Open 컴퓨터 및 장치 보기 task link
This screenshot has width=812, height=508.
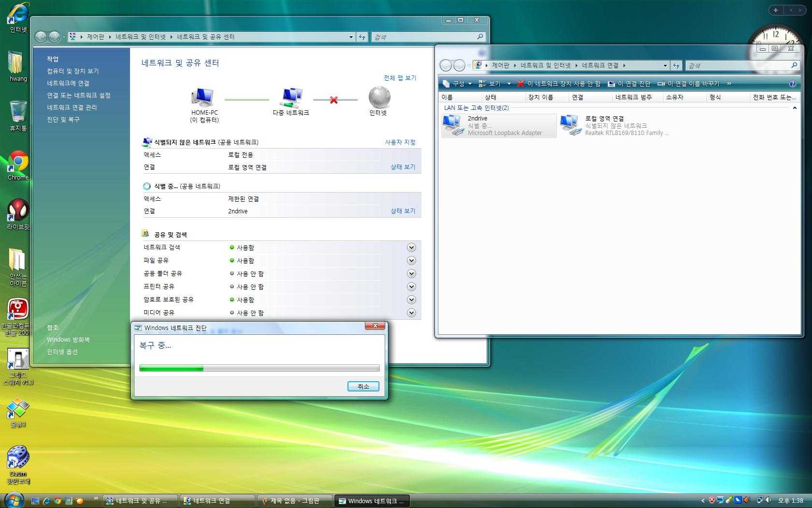pyautogui.click(x=72, y=71)
